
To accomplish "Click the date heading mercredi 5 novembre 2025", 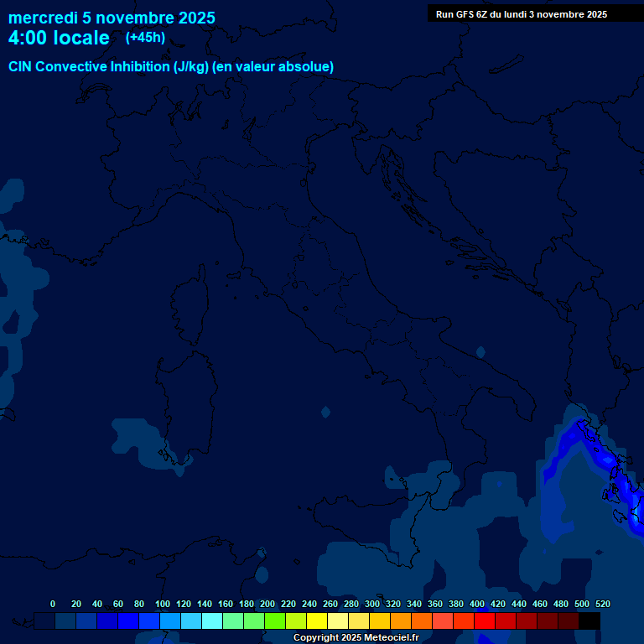I will 112,18.
